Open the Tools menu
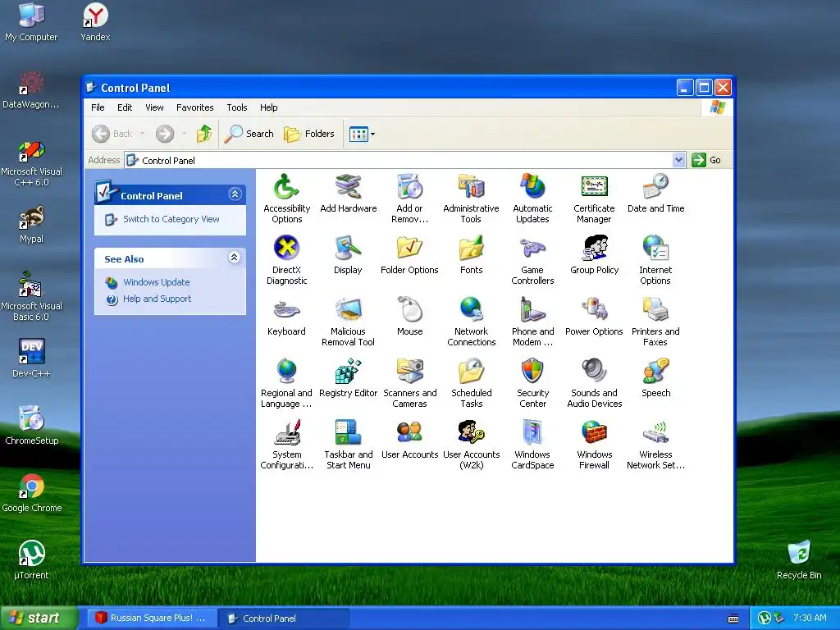 (x=237, y=107)
